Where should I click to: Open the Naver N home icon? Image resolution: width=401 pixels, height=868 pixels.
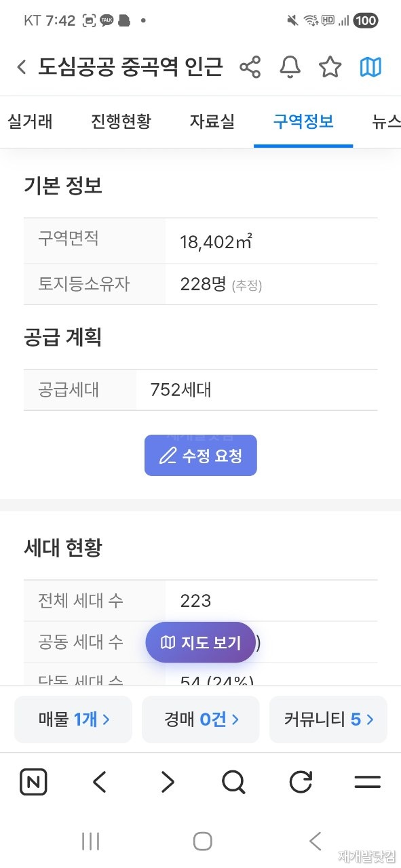click(33, 783)
